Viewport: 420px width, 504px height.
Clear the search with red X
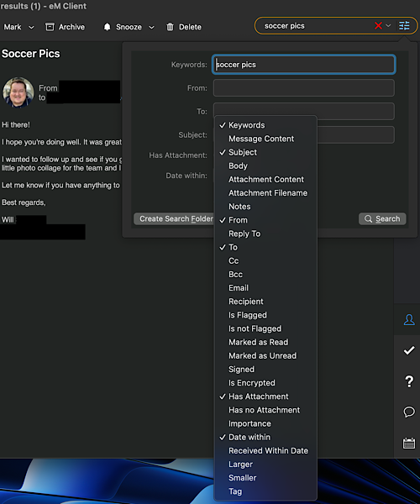click(378, 25)
